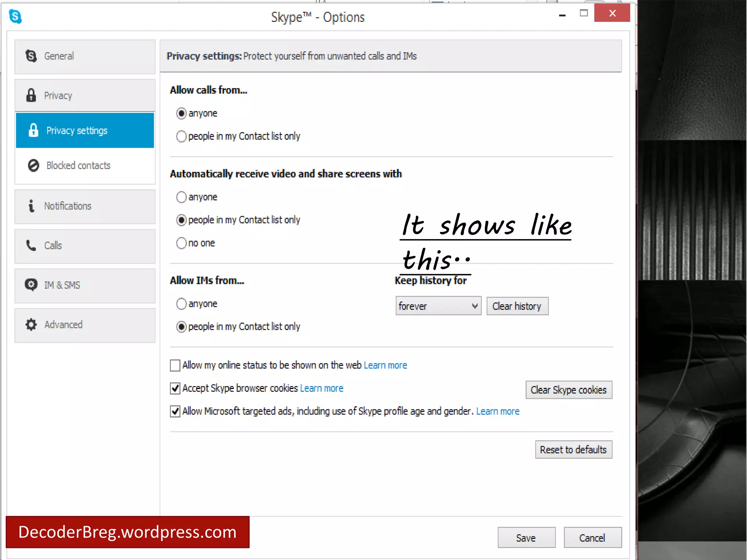Select 'anyone' for automatic video receiving
The image size is (747, 560).
pos(181,197)
